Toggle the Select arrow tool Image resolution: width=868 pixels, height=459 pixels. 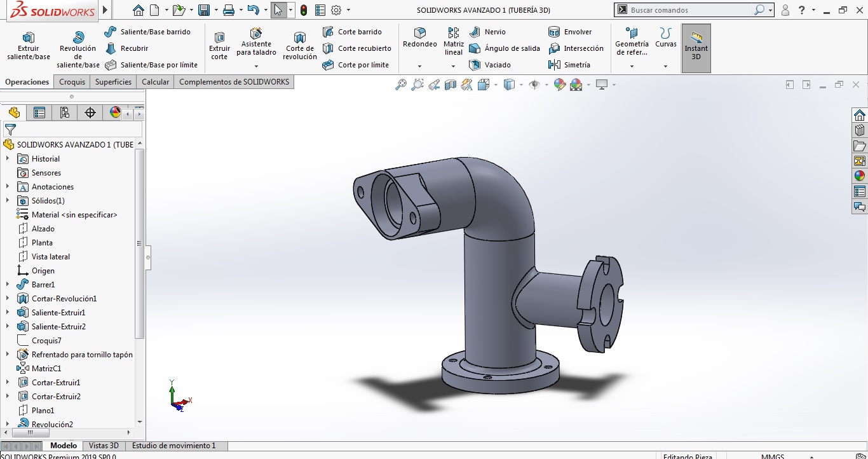coord(278,10)
